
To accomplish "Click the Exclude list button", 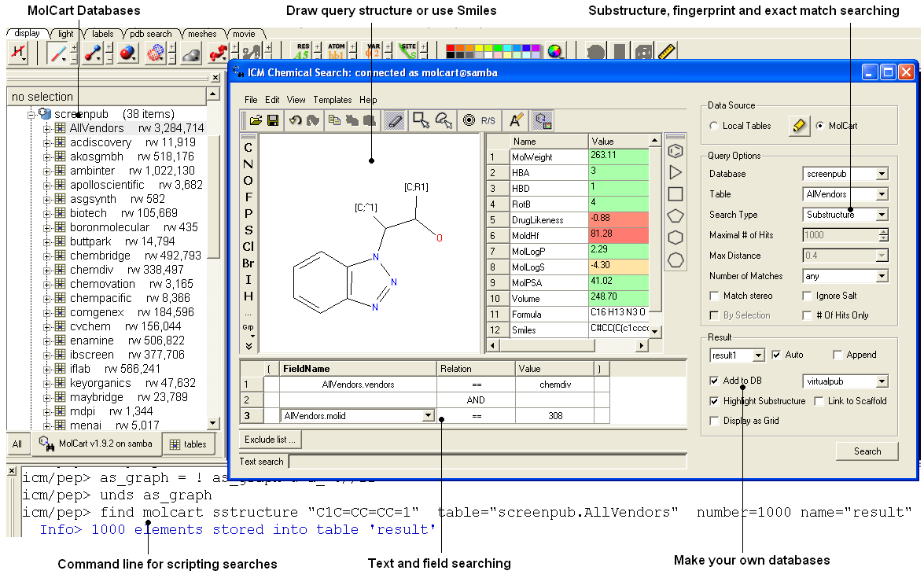I will click(269, 439).
